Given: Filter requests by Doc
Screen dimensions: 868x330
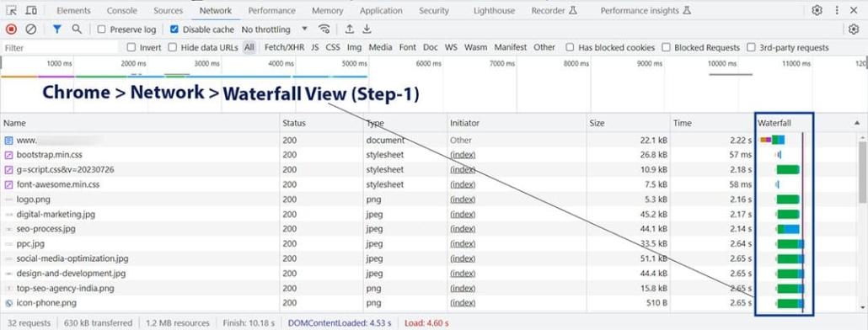Looking at the screenshot, I should click(x=431, y=47).
